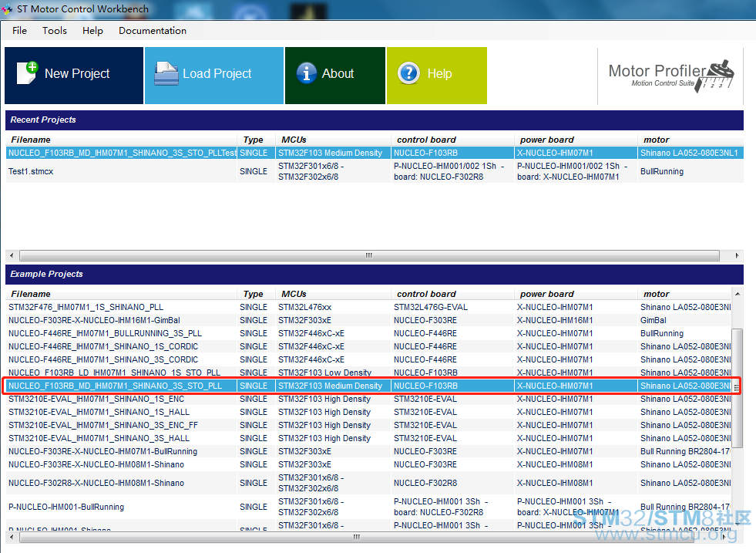The height and width of the screenshot is (553, 756).
Task: Select example STM3210E-EVAL_IHM07M1_SHINANO_1S_ENC
Action: pos(369,399)
